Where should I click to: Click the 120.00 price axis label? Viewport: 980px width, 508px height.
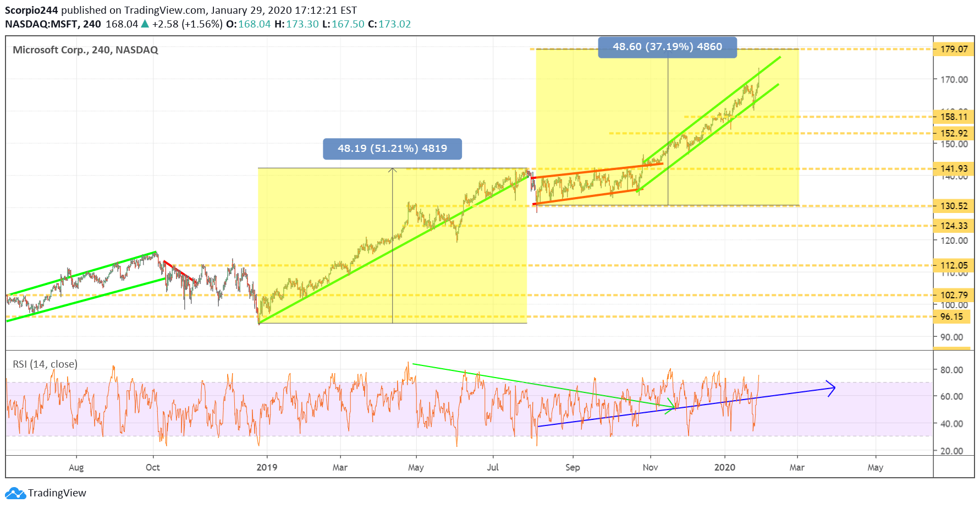click(x=954, y=241)
